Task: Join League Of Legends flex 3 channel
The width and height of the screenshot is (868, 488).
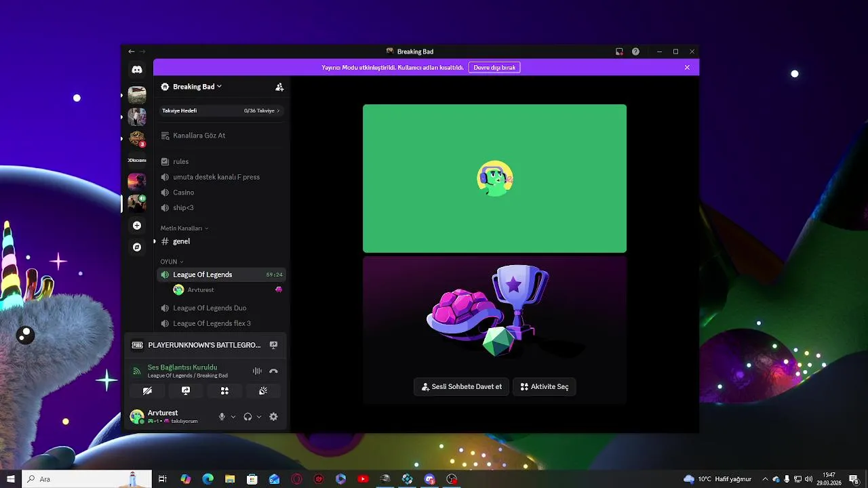Action: pyautogui.click(x=221, y=323)
